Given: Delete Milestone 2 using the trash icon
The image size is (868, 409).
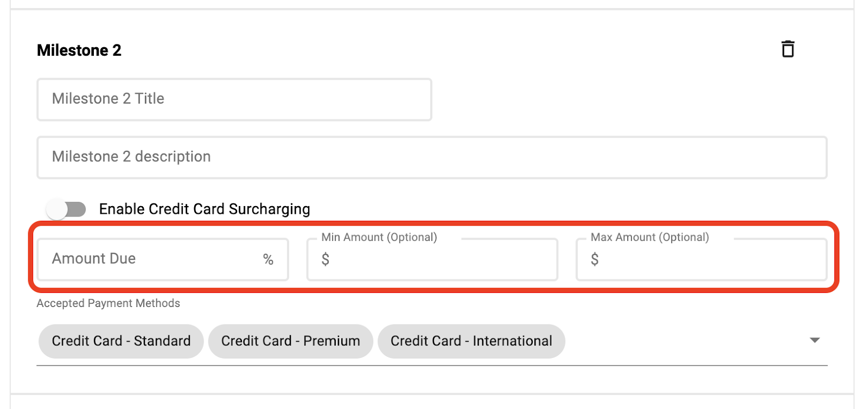Looking at the screenshot, I should click(788, 49).
